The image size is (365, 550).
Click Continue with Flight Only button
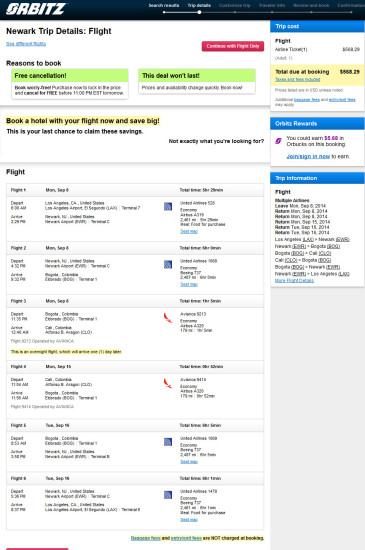pos(233,46)
